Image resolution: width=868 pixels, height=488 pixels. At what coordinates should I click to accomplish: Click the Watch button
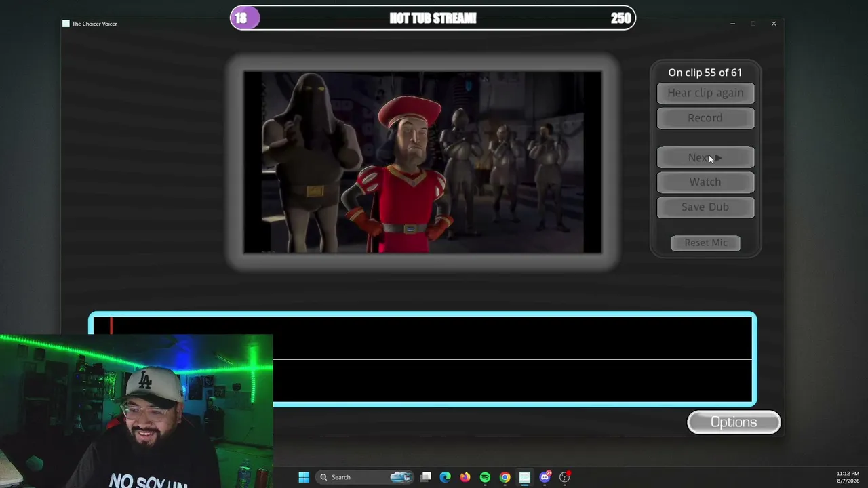coord(705,182)
